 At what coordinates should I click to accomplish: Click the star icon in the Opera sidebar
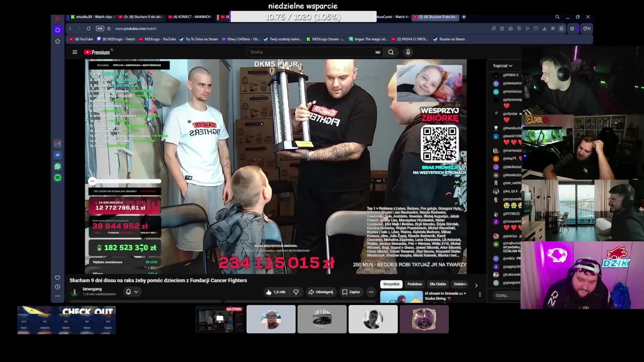point(57,41)
